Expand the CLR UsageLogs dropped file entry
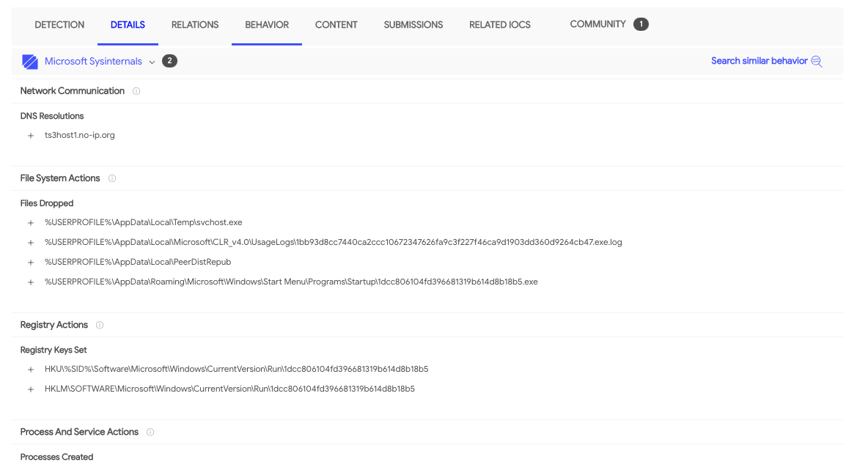 [29, 242]
